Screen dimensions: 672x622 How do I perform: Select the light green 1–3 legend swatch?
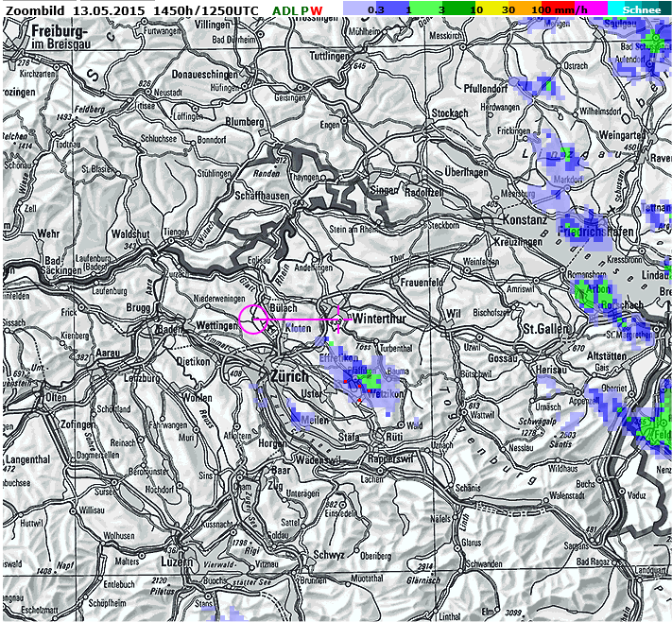coord(426,9)
